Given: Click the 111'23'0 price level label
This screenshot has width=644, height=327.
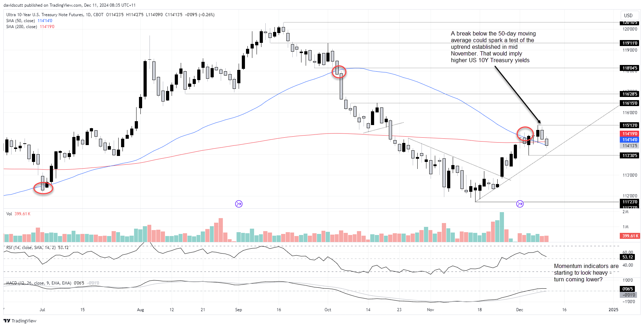Looking at the screenshot, I should point(630,202).
